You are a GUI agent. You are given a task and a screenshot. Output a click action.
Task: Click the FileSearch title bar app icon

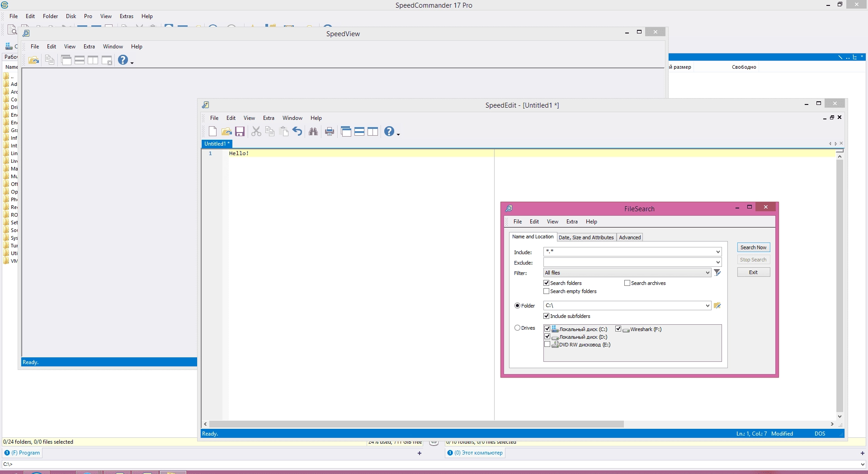(x=509, y=208)
